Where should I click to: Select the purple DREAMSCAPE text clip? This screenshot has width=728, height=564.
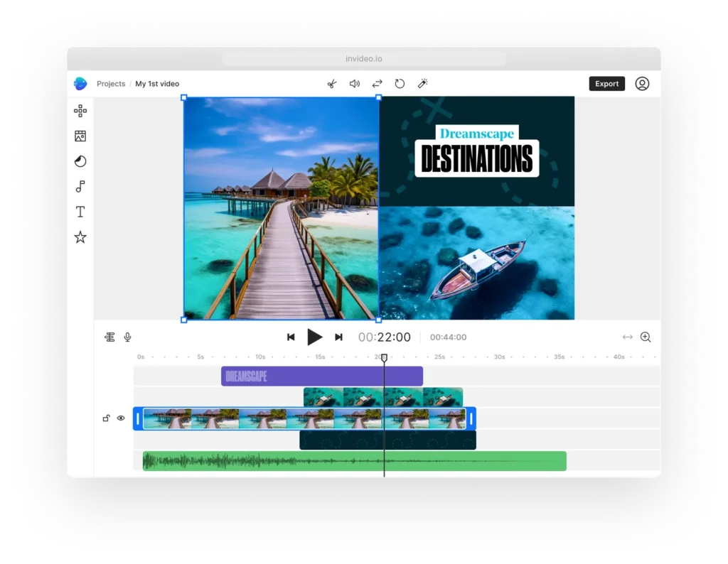pos(321,376)
